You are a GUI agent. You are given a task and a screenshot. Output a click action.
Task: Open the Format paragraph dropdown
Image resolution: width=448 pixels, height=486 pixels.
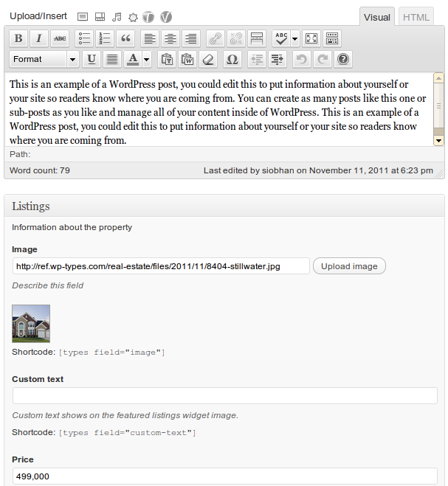(x=44, y=59)
